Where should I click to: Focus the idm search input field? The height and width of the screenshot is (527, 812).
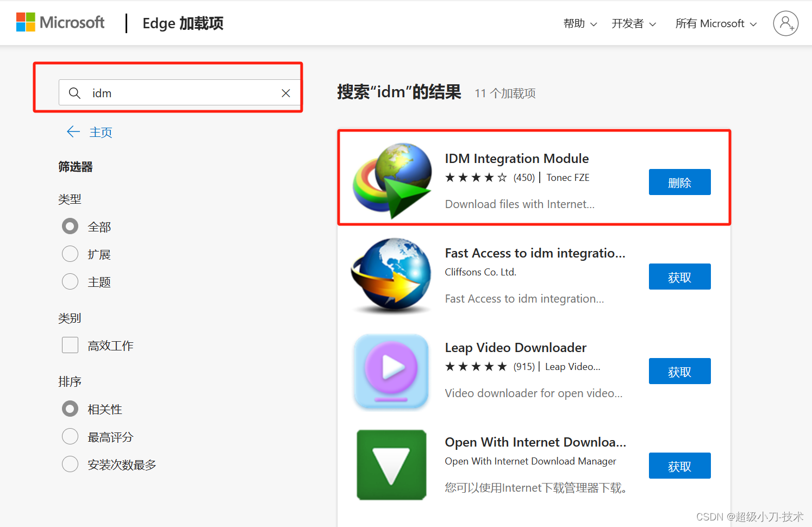[x=179, y=93]
